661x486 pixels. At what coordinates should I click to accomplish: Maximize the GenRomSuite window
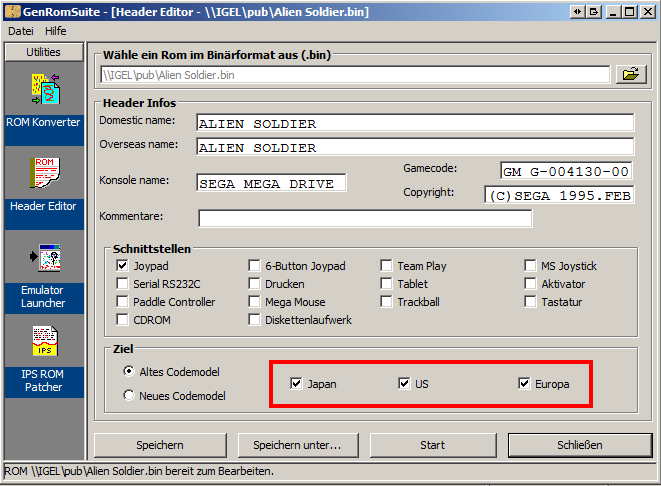pos(630,11)
